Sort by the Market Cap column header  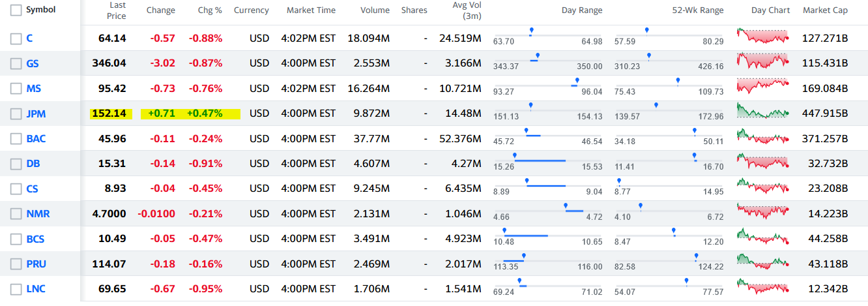(x=825, y=10)
